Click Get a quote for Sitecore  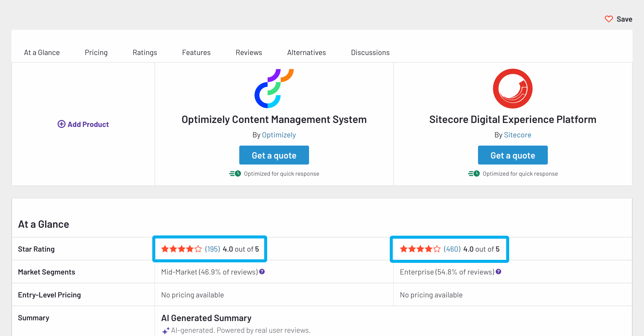click(512, 155)
